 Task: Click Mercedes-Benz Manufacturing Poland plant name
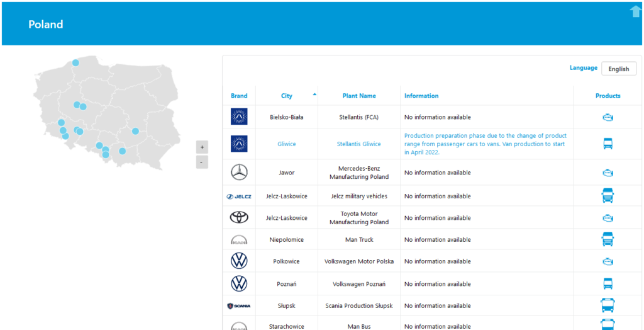coord(359,173)
